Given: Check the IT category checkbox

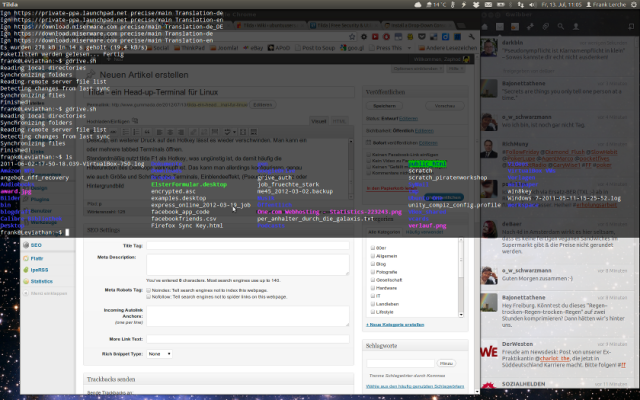Looking at the screenshot, I should click(372, 296).
